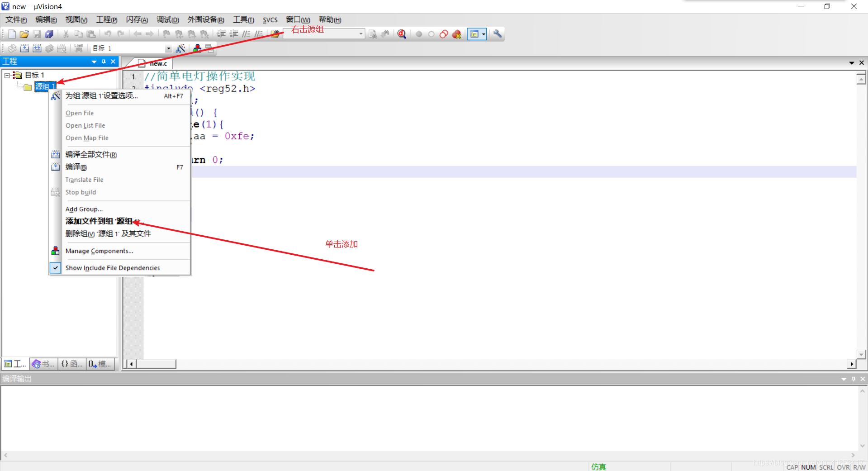868x471 pixels.
Task: Select 添加文件到组 in the context menu
Action: pyautogui.click(x=119, y=221)
